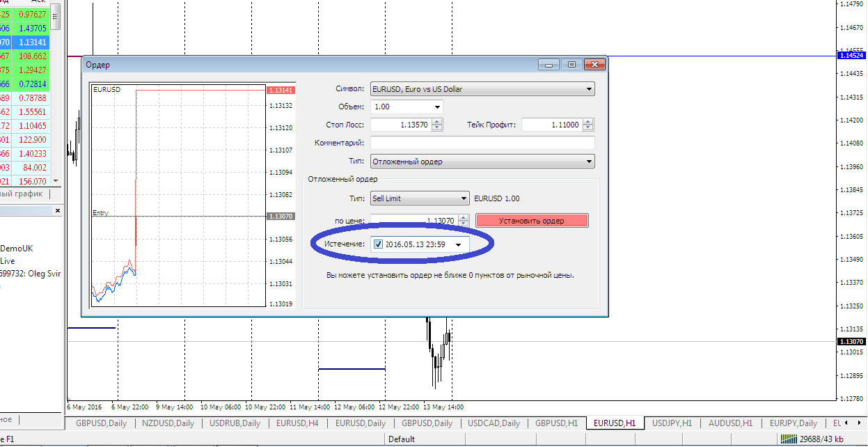Open the Тип dropdown showing Отложенный ордер
The image size is (868, 447).
tap(482, 162)
